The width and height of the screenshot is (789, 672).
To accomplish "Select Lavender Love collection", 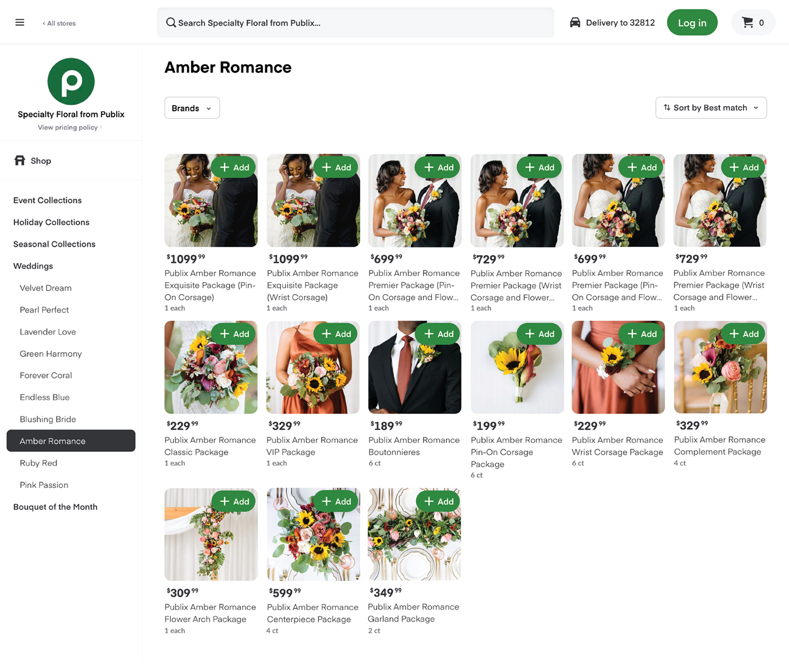I will coord(48,331).
